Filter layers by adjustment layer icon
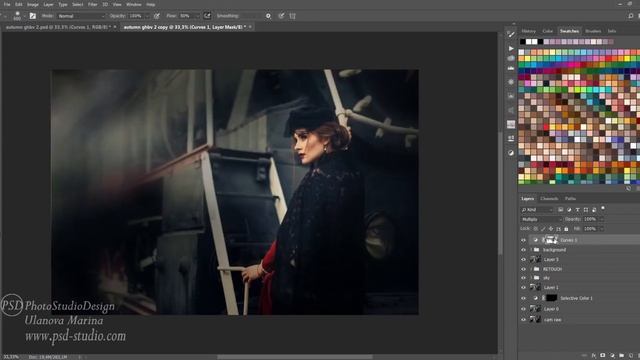640x360 pixels. point(569,209)
